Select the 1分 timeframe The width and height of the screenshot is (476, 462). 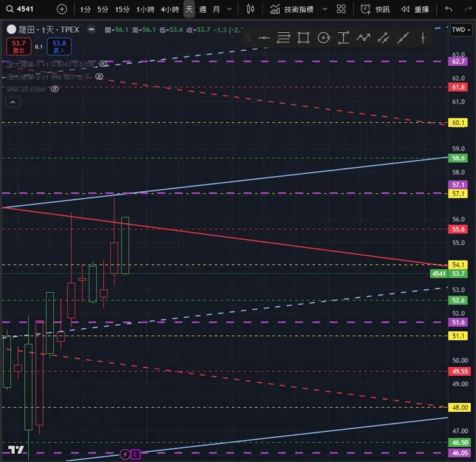[x=86, y=10]
